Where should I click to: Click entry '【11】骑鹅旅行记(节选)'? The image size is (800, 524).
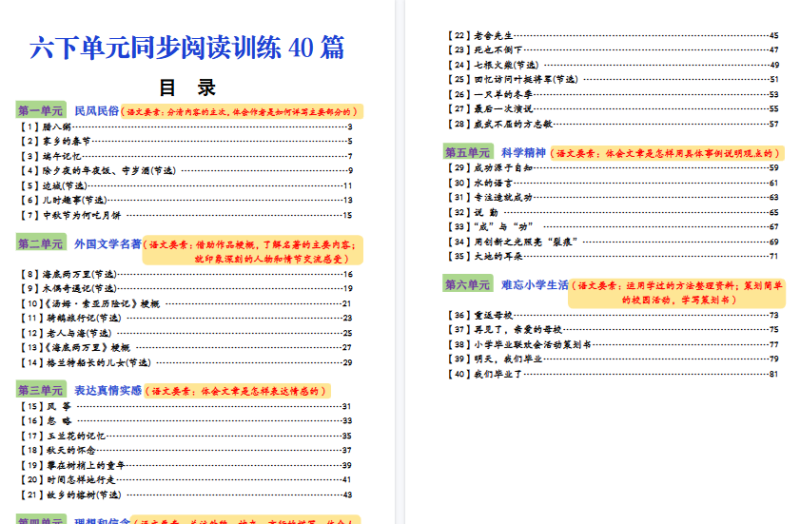pos(186,318)
